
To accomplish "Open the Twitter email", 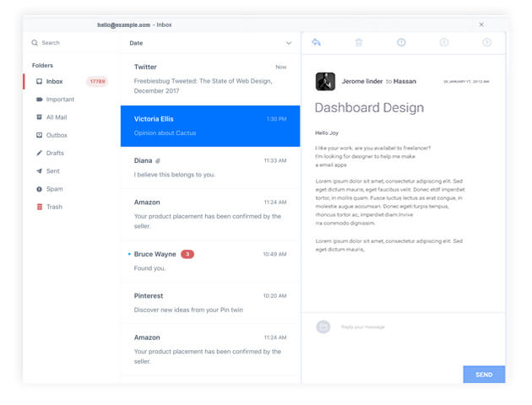I will click(210, 79).
